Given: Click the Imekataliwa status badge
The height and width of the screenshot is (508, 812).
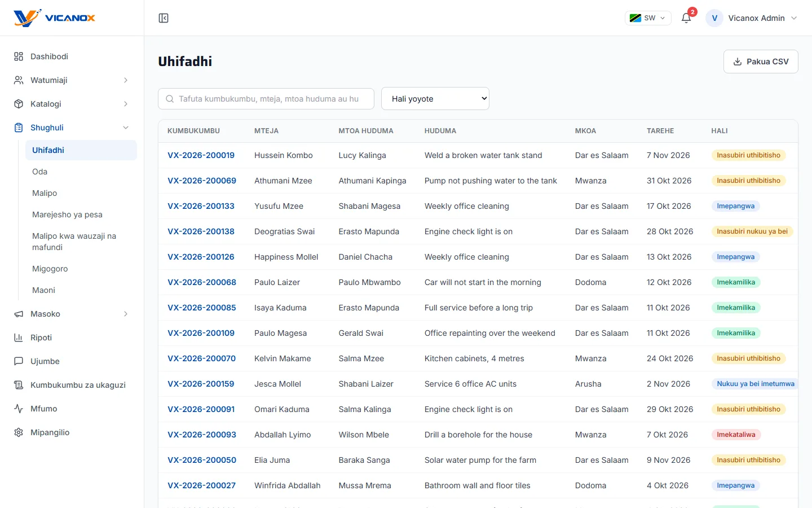Looking at the screenshot, I should [x=736, y=435].
